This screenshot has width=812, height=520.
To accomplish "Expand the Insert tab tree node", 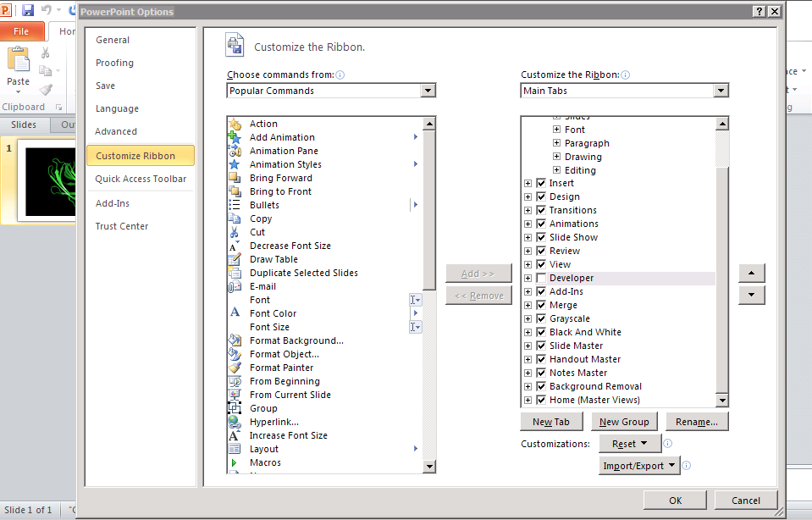I will click(528, 183).
